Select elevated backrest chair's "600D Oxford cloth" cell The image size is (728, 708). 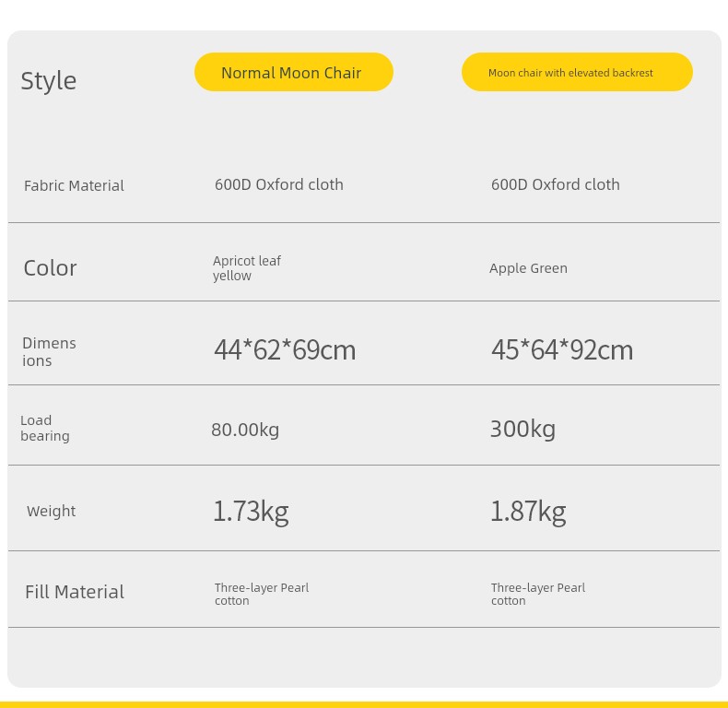click(556, 184)
